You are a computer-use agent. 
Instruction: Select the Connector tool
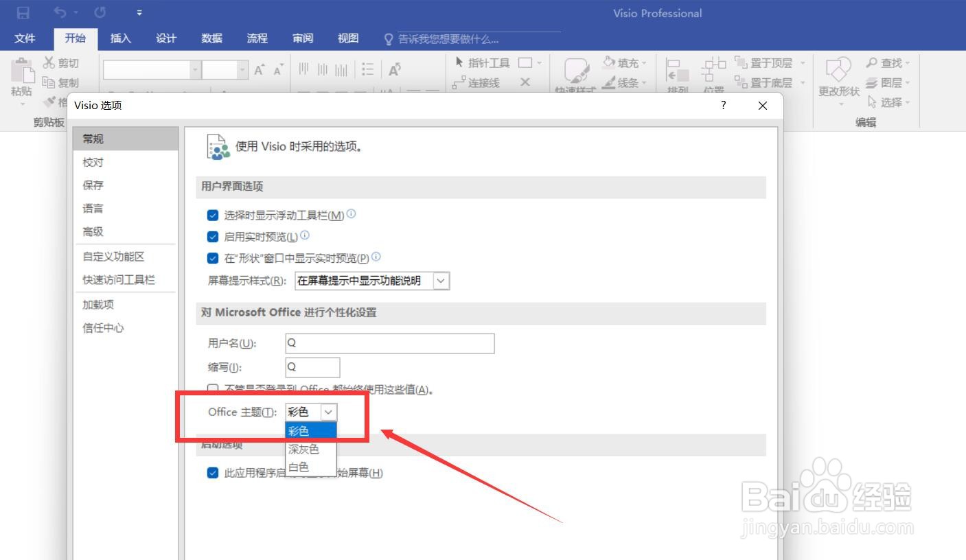point(476,82)
